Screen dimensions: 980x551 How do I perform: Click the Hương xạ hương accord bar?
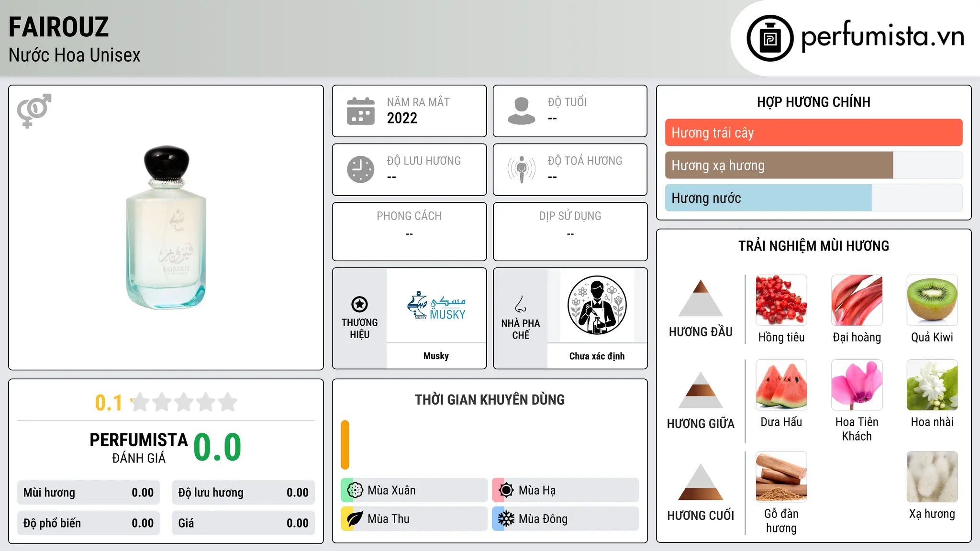tap(813, 165)
